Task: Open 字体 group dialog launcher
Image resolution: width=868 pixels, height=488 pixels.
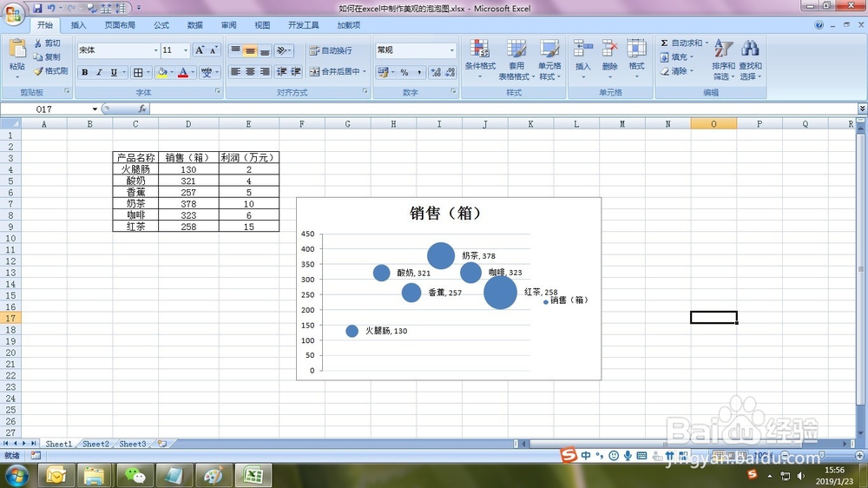Action: (218, 91)
